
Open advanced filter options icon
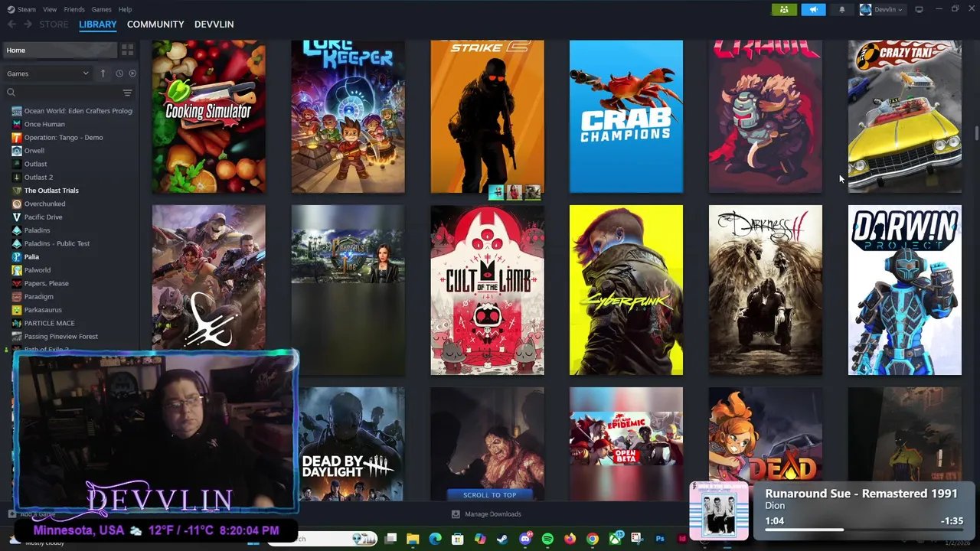point(127,93)
